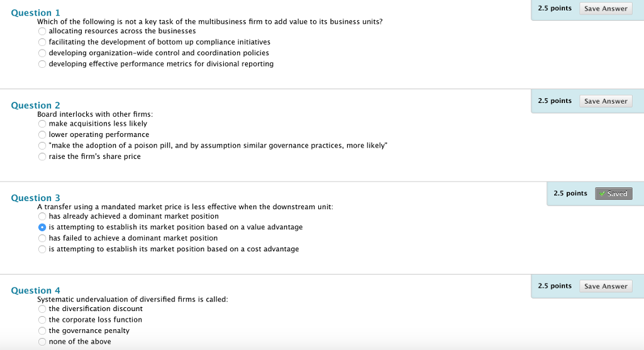644x350 pixels.
Task: Select 'lower operating performance' option
Action: 42,134
